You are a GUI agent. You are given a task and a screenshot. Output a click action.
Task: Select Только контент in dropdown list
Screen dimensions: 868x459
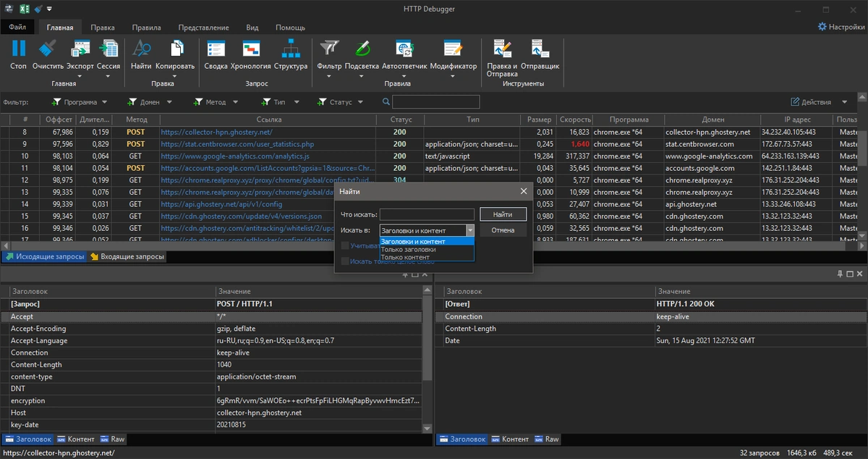pos(427,256)
